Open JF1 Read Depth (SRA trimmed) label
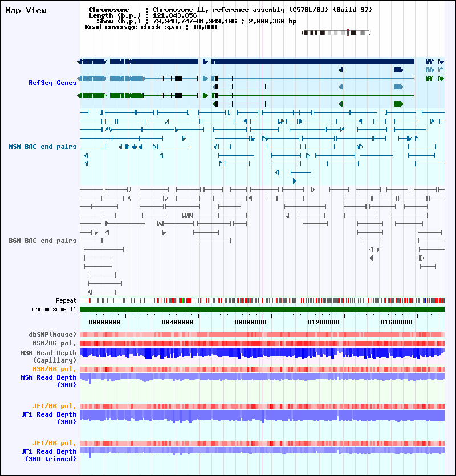Screen dimensions: 456x476 pos(48,455)
